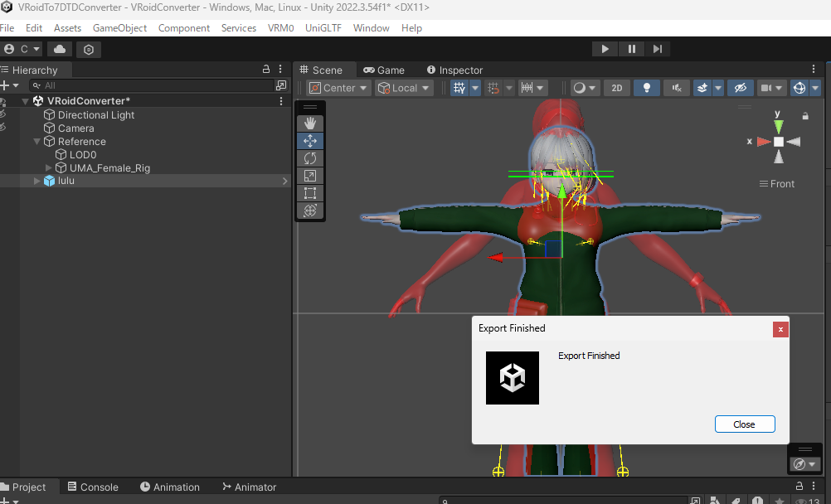Image resolution: width=831 pixels, height=504 pixels.
Task: Switch to the Console tab
Action: click(x=93, y=487)
